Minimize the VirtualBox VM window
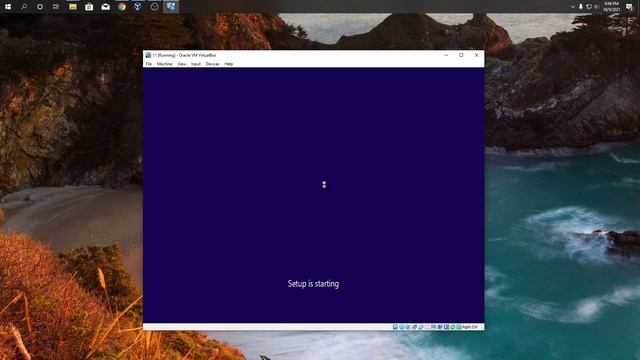This screenshot has height=360, width=640. [x=446, y=55]
